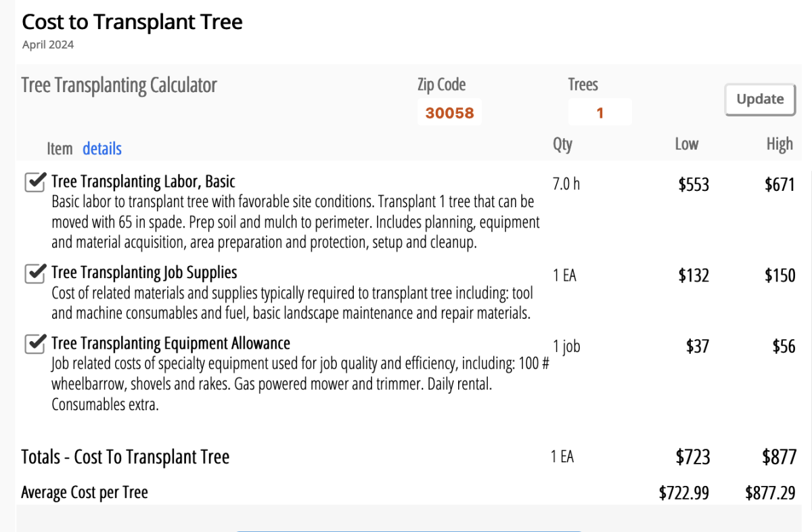The height and width of the screenshot is (532, 812).
Task: Focus the Trees quantity input field
Action: (x=600, y=112)
